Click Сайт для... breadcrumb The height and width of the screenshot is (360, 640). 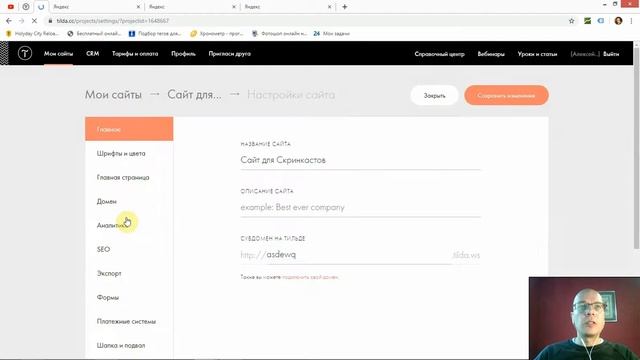(x=194, y=95)
